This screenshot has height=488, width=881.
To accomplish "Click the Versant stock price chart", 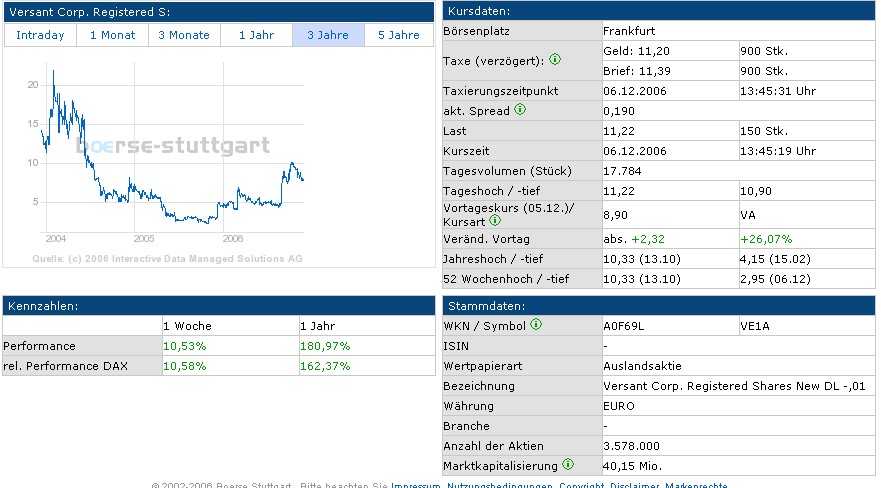I will (170, 150).
